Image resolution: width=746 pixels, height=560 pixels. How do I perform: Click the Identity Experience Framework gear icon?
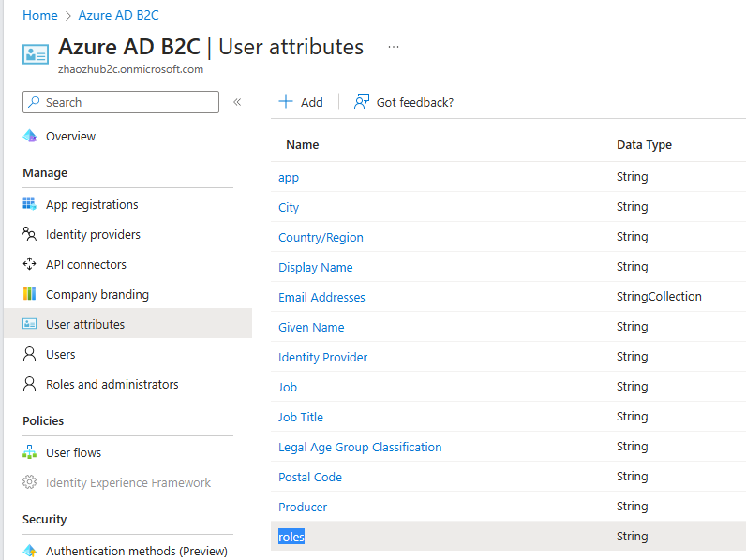[x=29, y=482]
